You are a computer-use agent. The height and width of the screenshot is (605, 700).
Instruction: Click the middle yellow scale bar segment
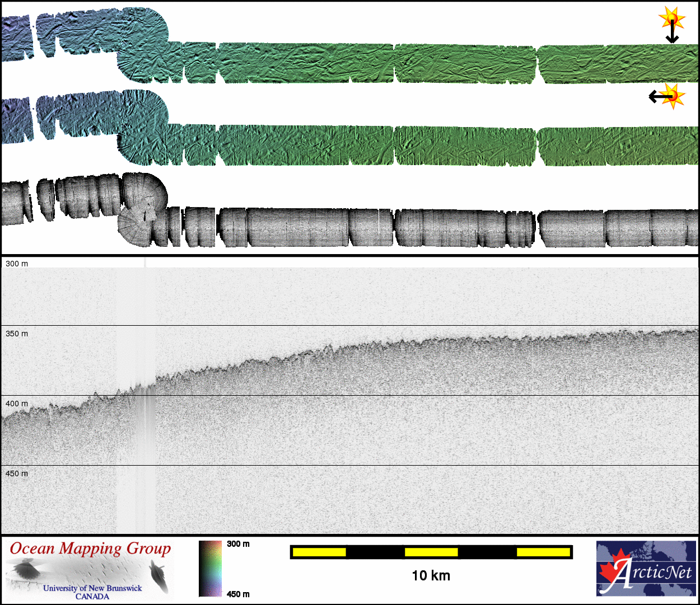point(431,552)
